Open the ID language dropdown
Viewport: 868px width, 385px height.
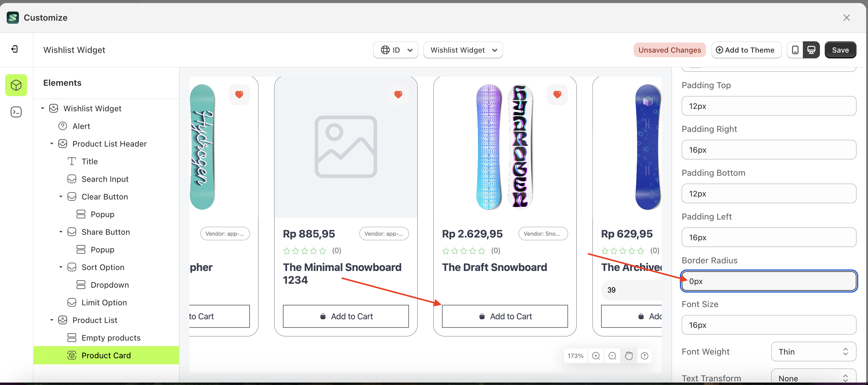[x=395, y=50]
